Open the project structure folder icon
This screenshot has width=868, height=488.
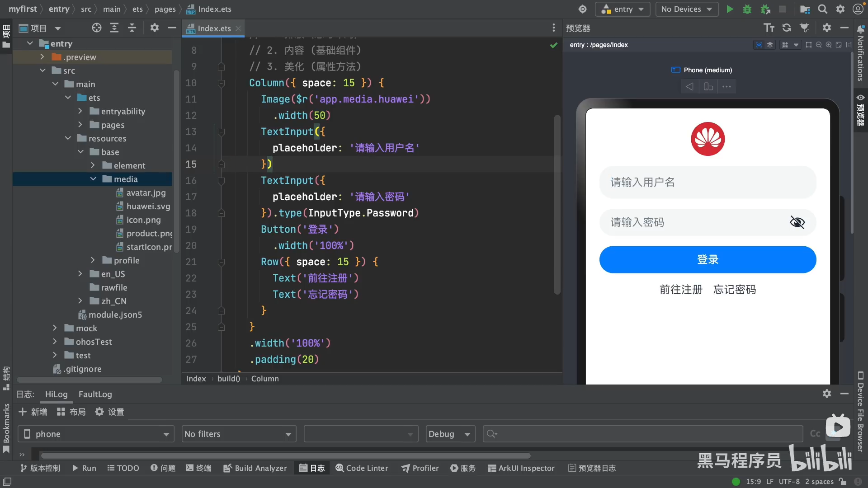(x=805, y=9)
